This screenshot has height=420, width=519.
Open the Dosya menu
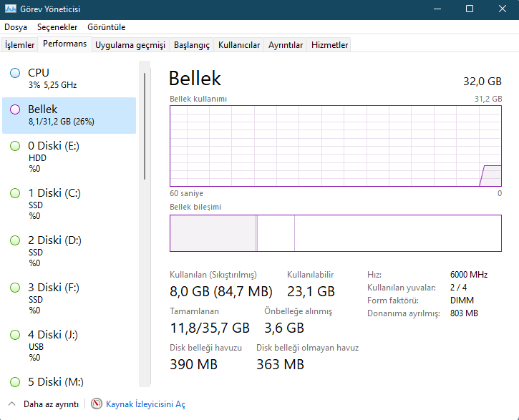coord(16,27)
